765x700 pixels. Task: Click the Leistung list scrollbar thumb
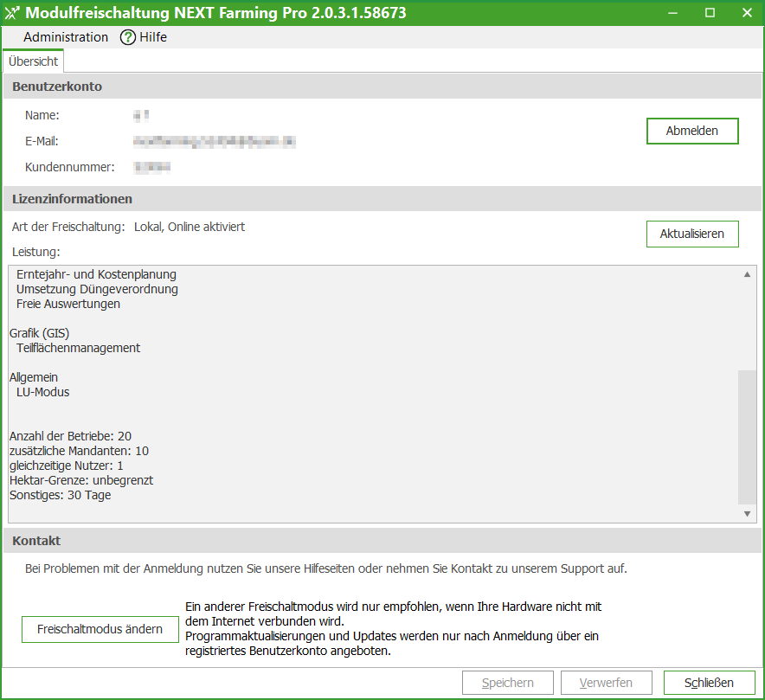click(x=747, y=435)
